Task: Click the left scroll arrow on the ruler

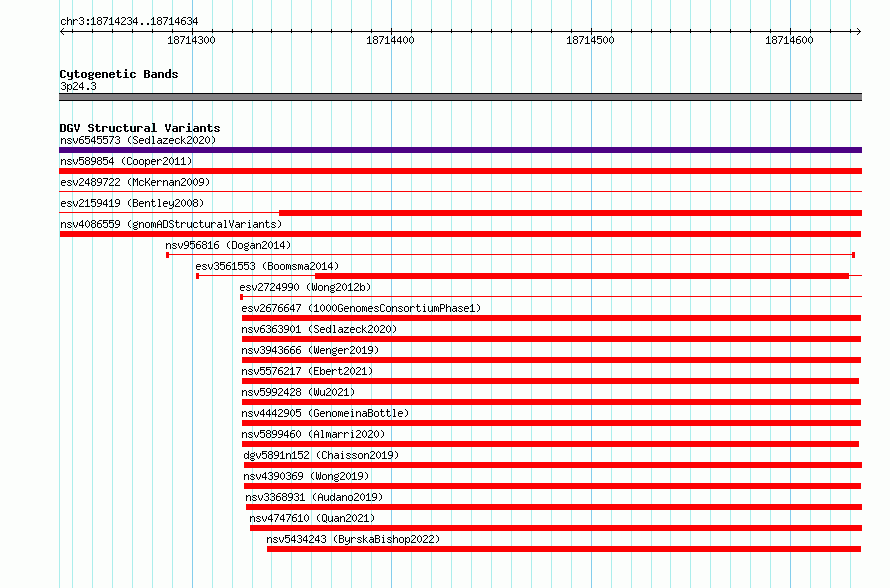Action: (x=63, y=32)
